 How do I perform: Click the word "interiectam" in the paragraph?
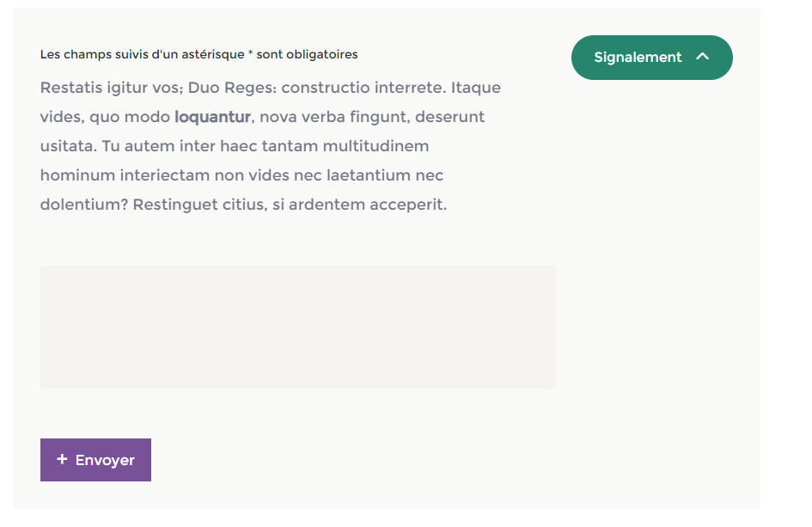164,175
